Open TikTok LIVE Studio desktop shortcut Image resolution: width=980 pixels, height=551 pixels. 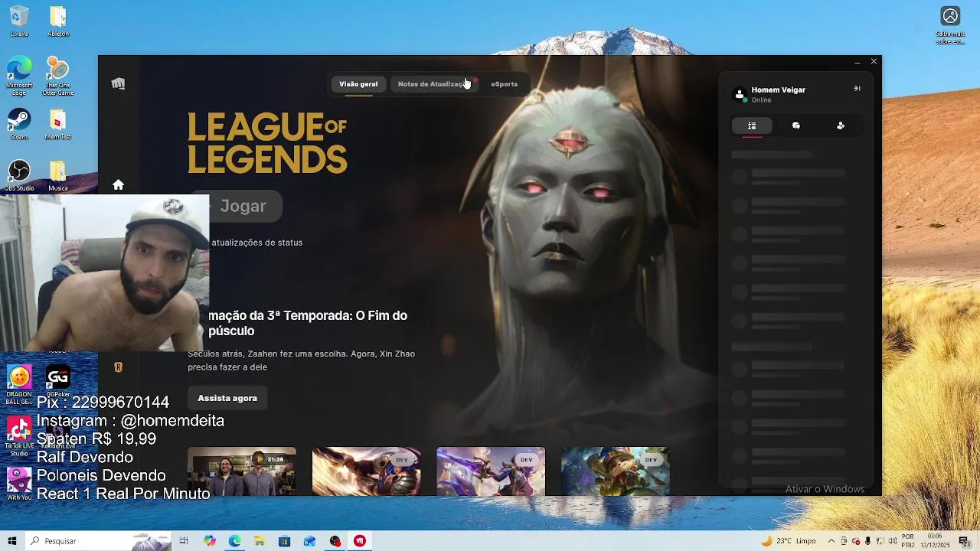[19, 436]
